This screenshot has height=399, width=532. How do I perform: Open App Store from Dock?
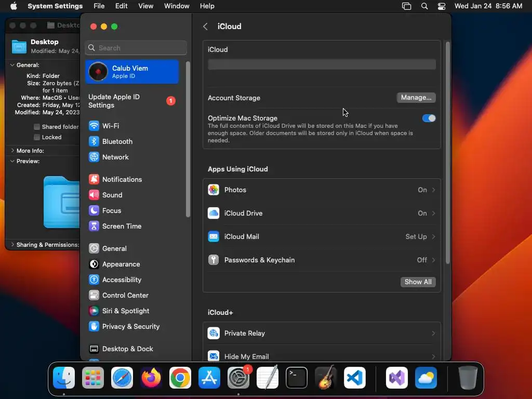tap(209, 378)
